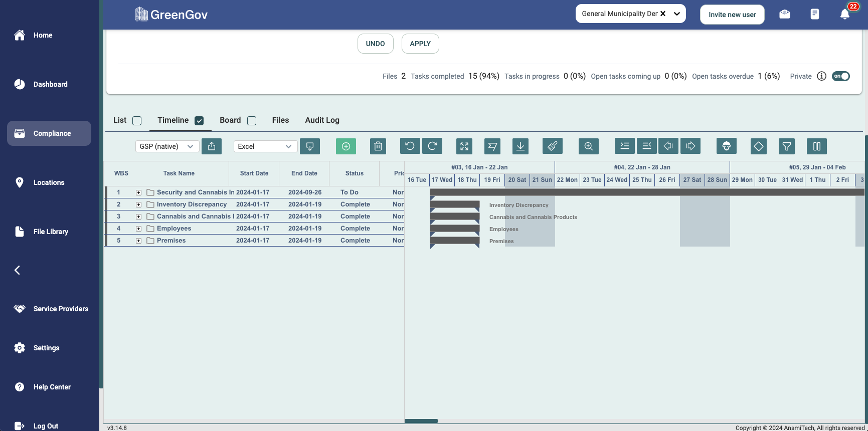Open the Excel export format dropdown
The height and width of the screenshot is (431, 868).
pyautogui.click(x=265, y=146)
